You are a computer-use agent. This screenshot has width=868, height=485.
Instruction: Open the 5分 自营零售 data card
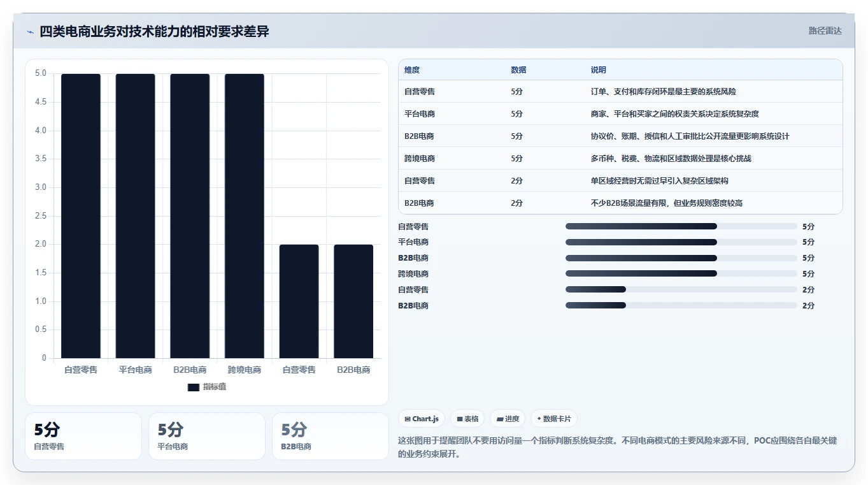point(83,436)
